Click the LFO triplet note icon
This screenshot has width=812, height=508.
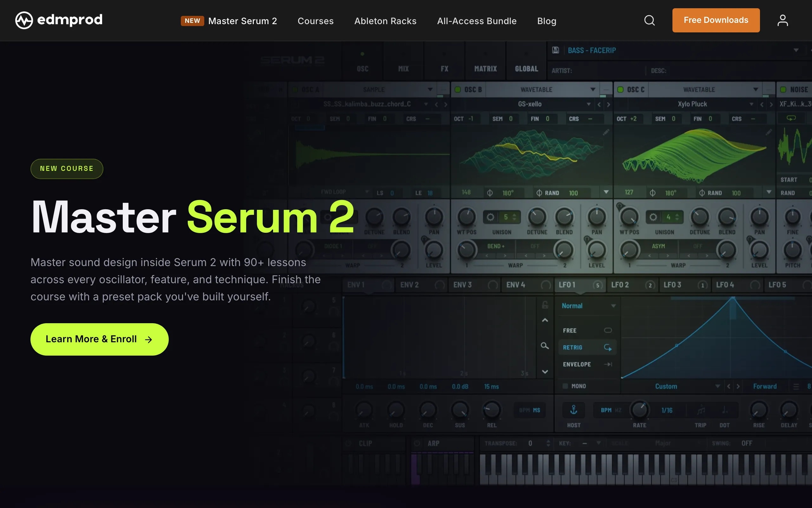pos(701,410)
